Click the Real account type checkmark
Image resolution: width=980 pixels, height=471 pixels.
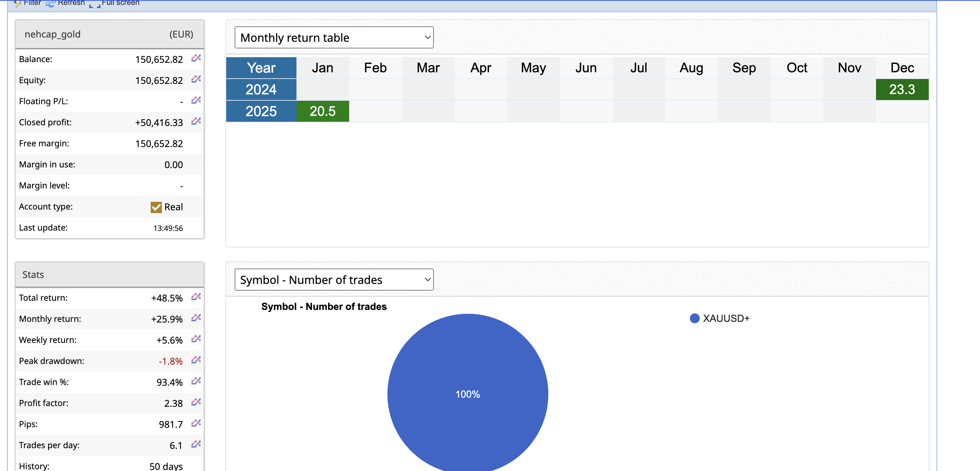156,207
